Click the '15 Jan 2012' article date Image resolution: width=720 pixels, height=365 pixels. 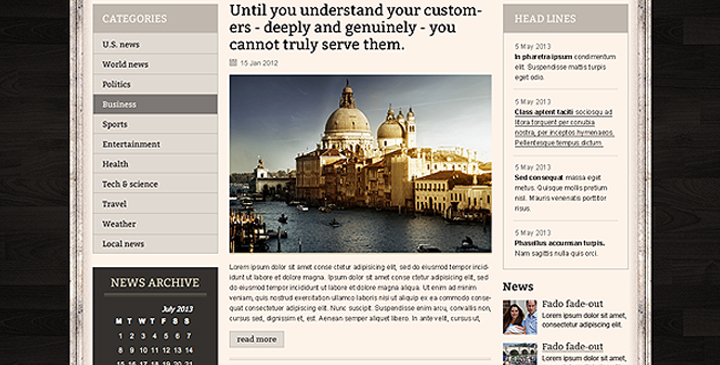pos(259,63)
